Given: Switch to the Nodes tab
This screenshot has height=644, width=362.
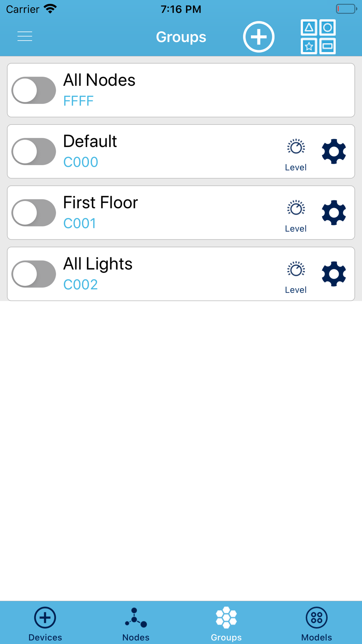Looking at the screenshot, I should click(x=136, y=623).
